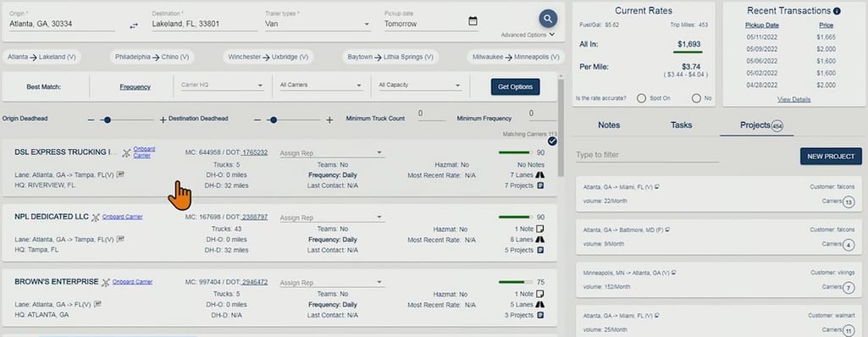This screenshot has width=868, height=337.
Task: Click the minus icon for Origin Deadhead
Action: click(x=91, y=119)
